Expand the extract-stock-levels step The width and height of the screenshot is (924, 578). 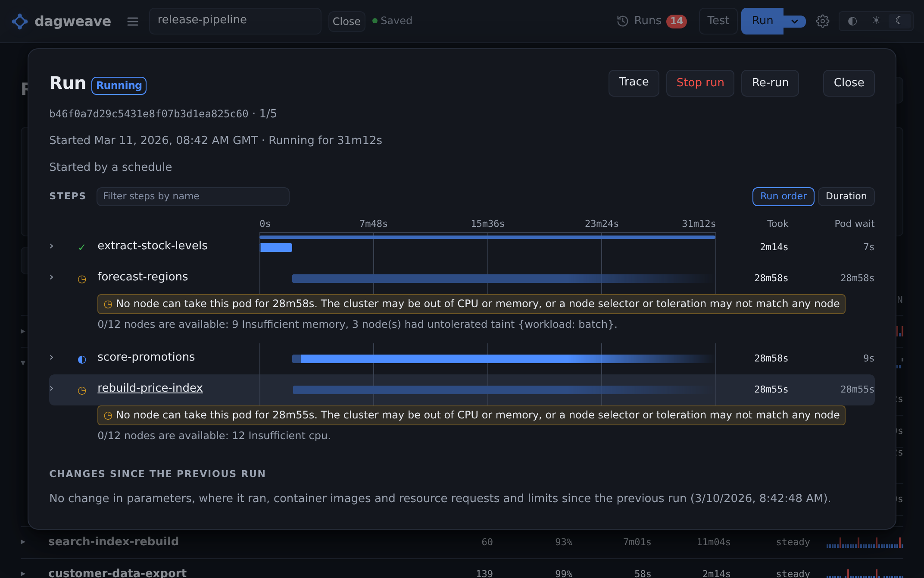52,246
